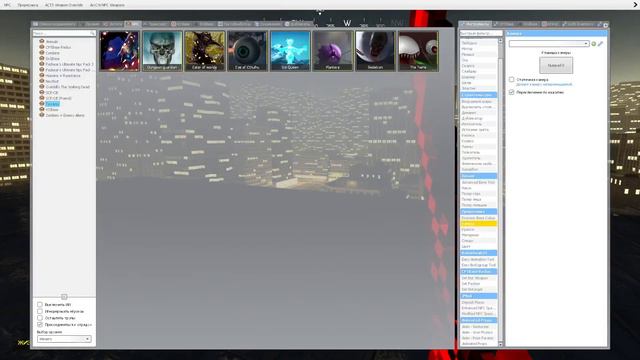Screen dimensions: 640x360
Task: Select the Modified NPC Spawner tool
Action: click(x=479, y=314)
